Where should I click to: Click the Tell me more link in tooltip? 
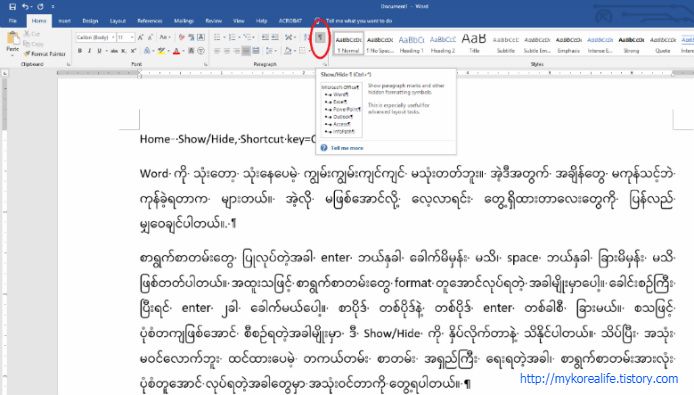pyautogui.click(x=347, y=148)
